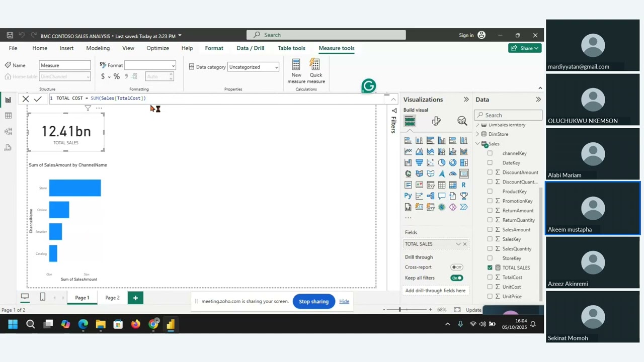Select the card visual icon
The image size is (644, 362).
(463, 173)
